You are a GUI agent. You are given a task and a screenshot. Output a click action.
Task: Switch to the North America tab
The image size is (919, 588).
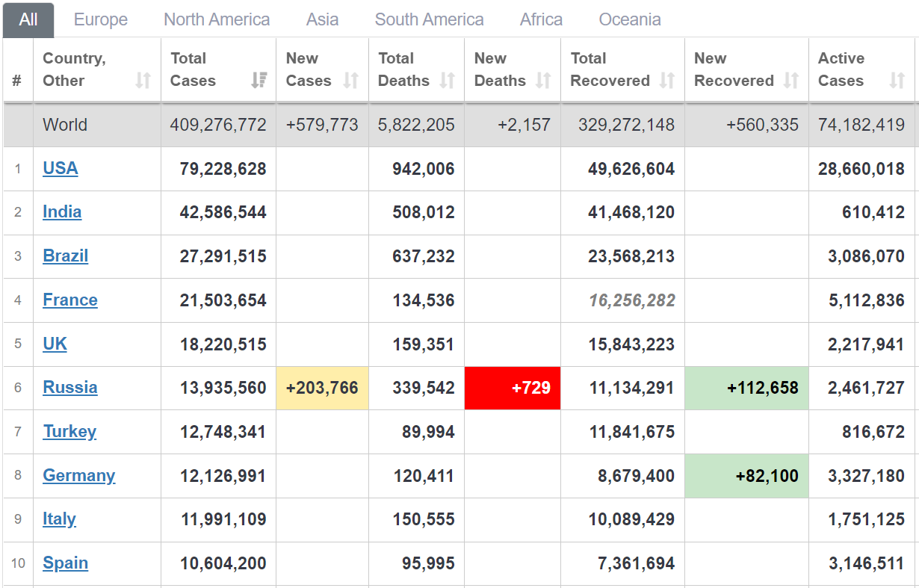[217, 20]
